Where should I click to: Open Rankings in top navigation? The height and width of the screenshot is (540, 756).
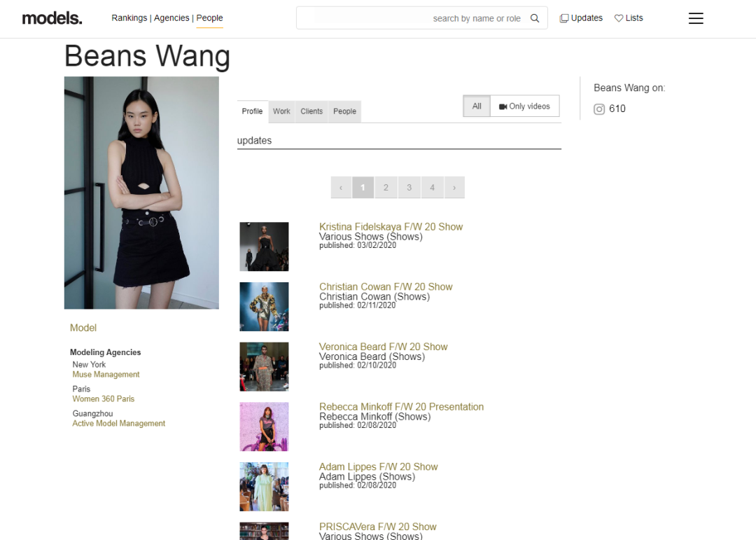pos(129,18)
